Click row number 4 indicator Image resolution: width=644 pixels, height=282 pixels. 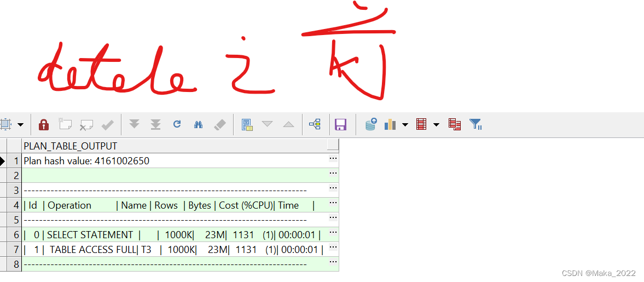click(14, 205)
